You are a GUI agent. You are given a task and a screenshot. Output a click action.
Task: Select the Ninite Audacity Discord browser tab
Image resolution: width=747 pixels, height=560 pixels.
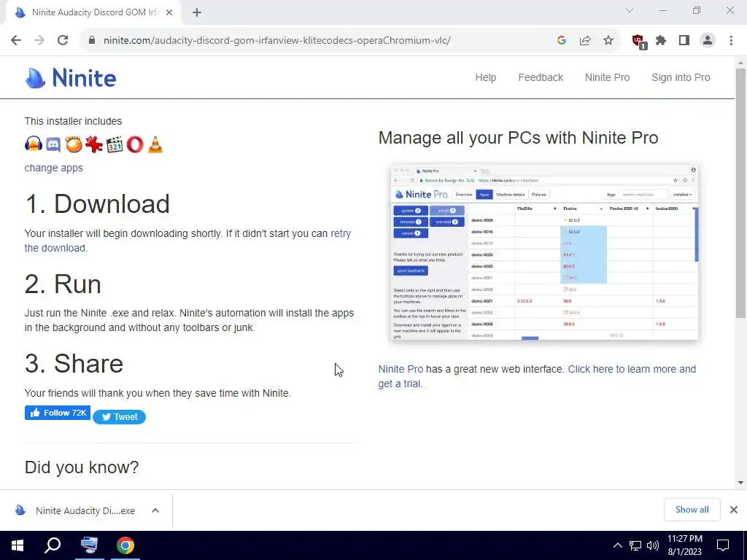coord(93,13)
